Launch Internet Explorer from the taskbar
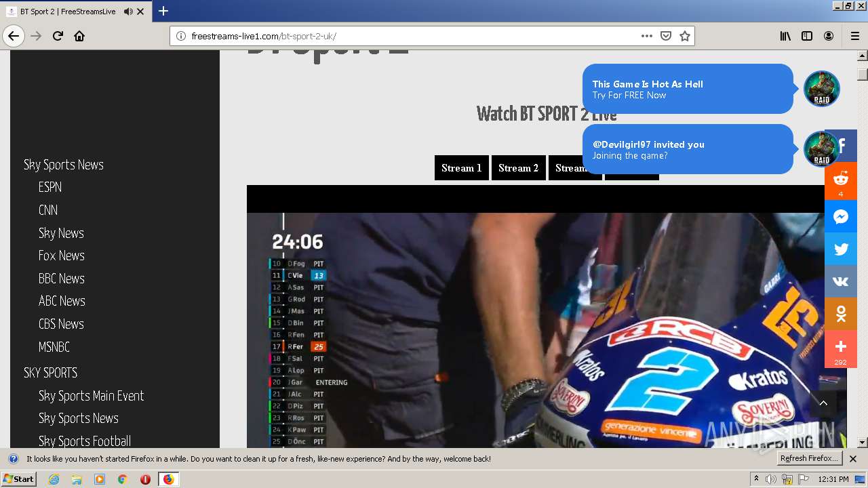 pos(54,479)
